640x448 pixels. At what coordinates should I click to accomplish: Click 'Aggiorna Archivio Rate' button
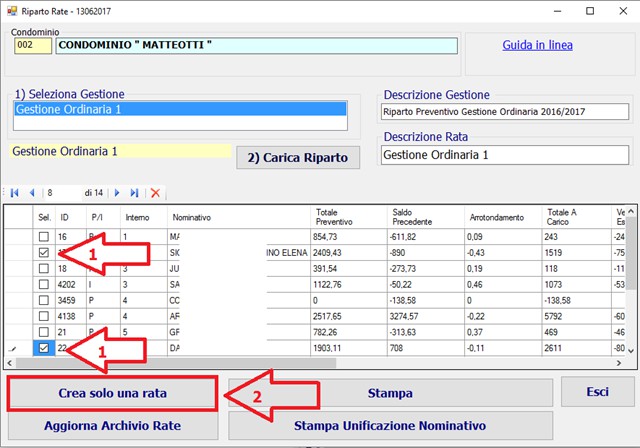tap(113, 426)
